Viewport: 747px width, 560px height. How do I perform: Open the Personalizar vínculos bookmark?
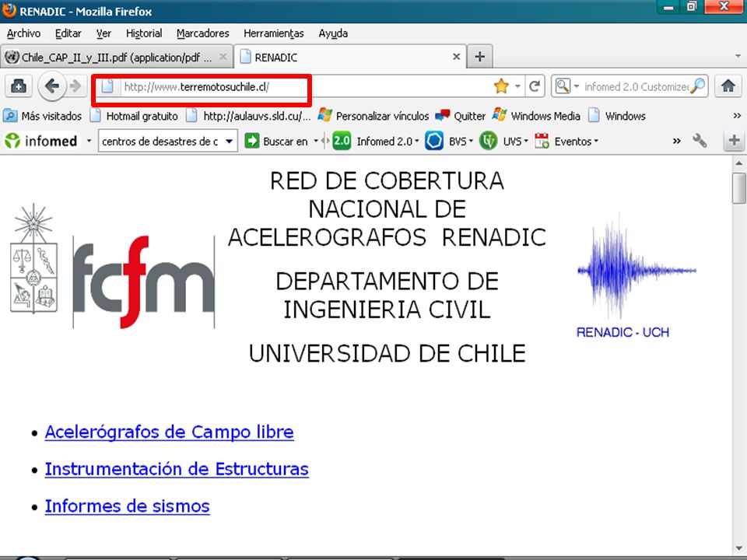[373, 116]
